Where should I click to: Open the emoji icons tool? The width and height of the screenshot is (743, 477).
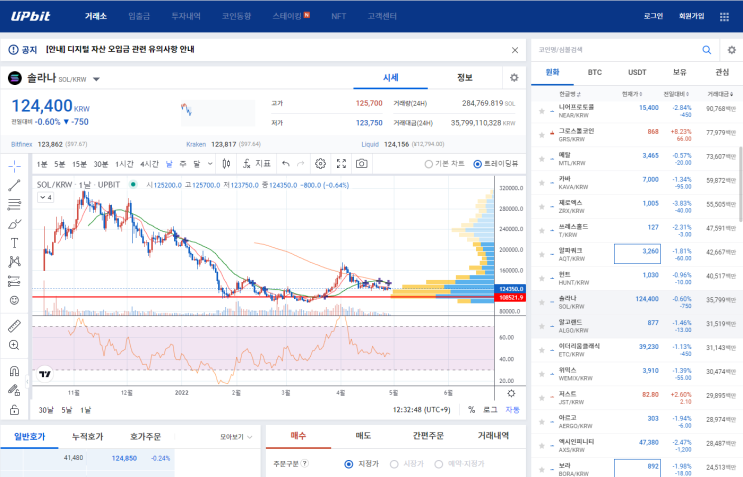[14, 300]
